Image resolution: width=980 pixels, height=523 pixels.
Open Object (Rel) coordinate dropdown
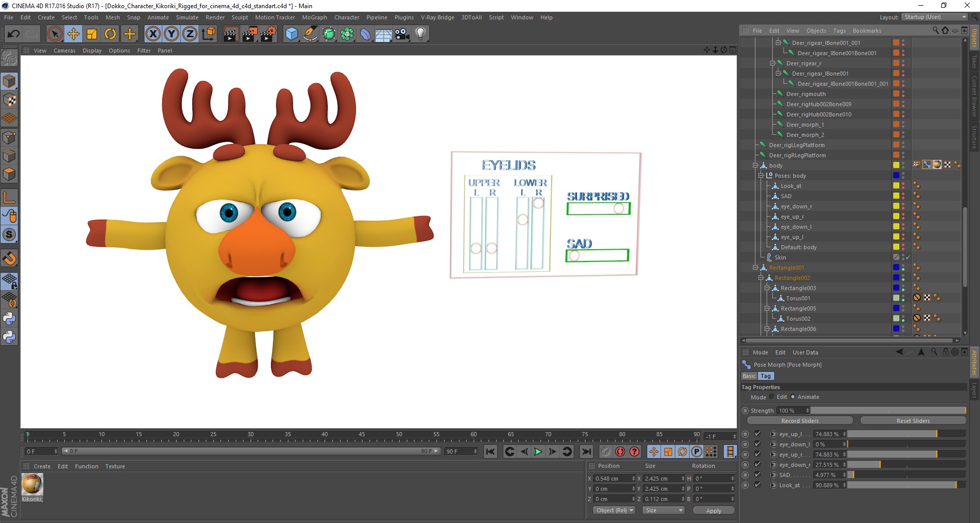[614, 510]
